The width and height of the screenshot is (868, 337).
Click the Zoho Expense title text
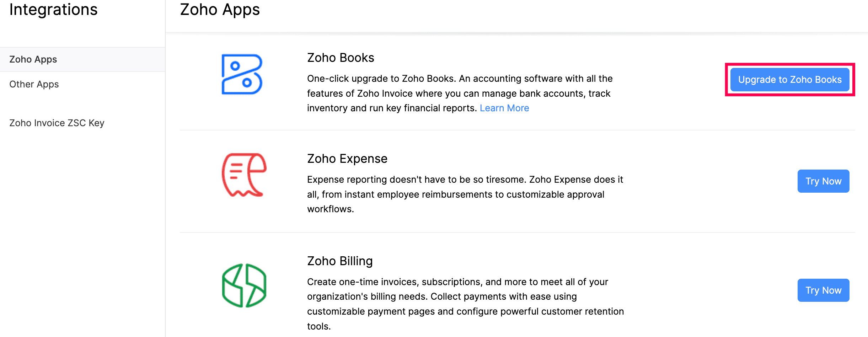pos(347,159)
